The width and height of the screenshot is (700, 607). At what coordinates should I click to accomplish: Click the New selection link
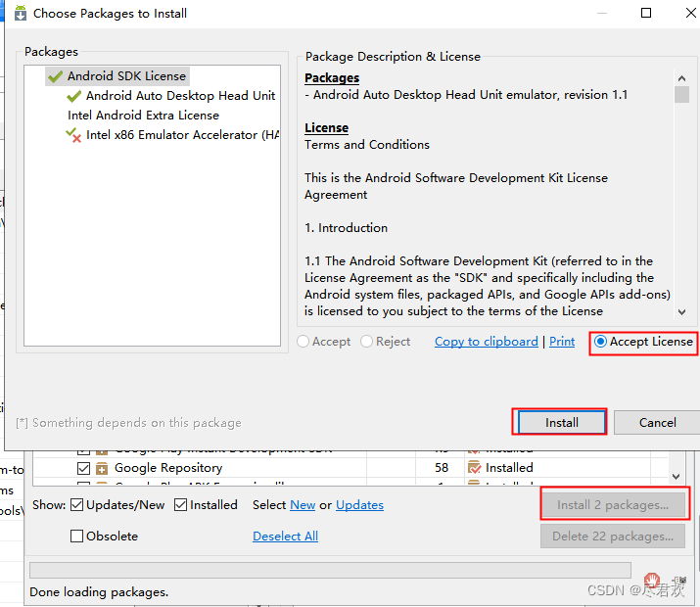click(x=303, y=505)
